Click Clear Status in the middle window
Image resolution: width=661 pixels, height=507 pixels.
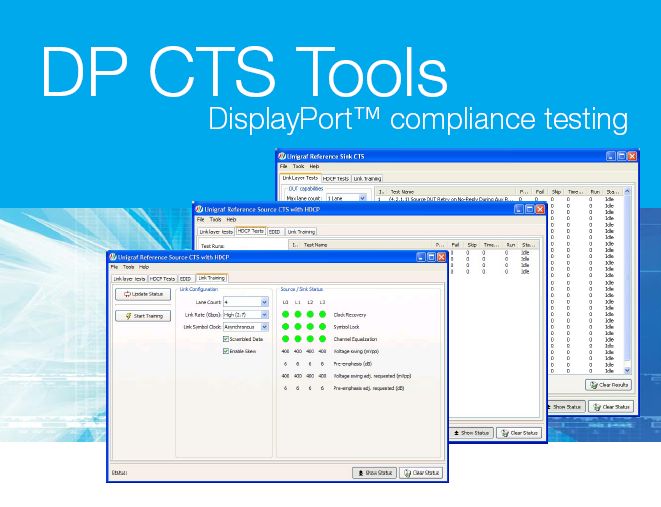(x=519, y=433)
